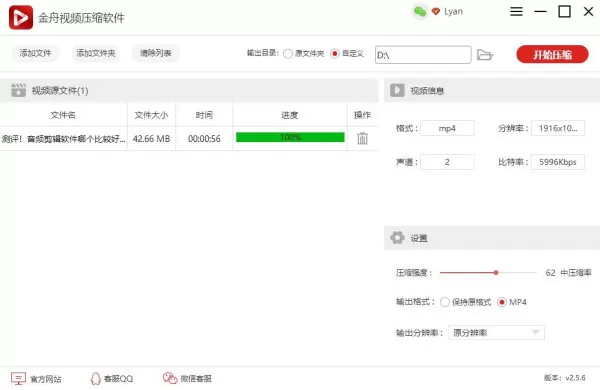Adjust the 压缩强度 slider handle

coord(496,273)
